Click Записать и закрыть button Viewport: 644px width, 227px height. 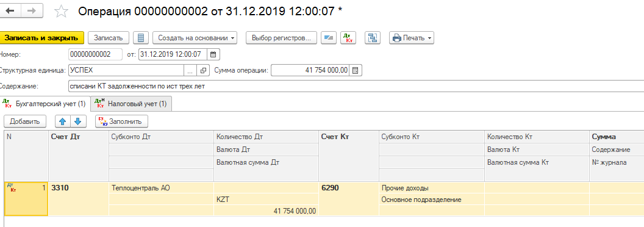coord(41,38)
